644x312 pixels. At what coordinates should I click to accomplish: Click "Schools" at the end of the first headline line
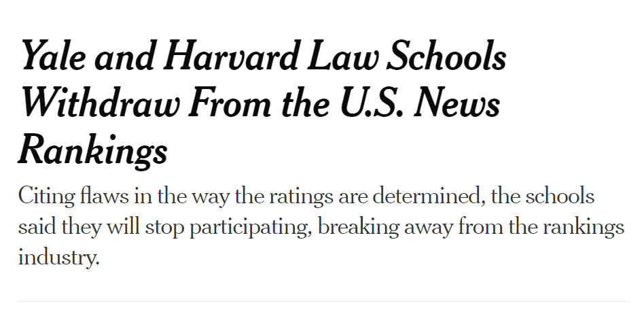[446, 56]
